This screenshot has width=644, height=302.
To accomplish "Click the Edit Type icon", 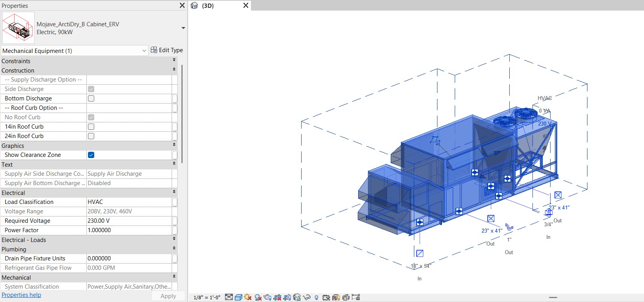I will (x=154, y=50).
